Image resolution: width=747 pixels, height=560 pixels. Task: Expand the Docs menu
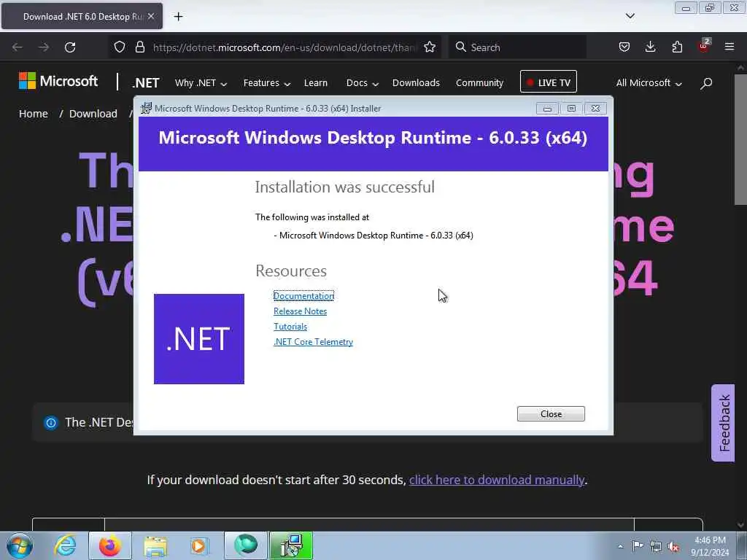[x=362, y=83]
